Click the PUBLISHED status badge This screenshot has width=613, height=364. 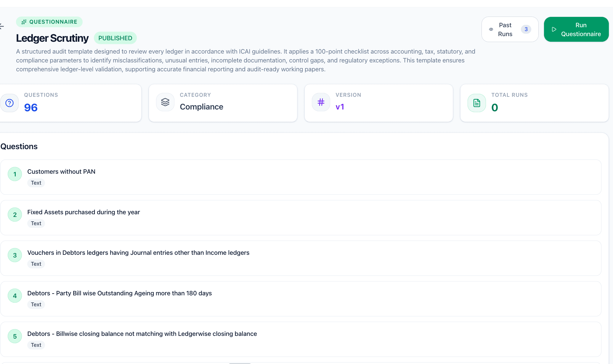coord(115,38)
